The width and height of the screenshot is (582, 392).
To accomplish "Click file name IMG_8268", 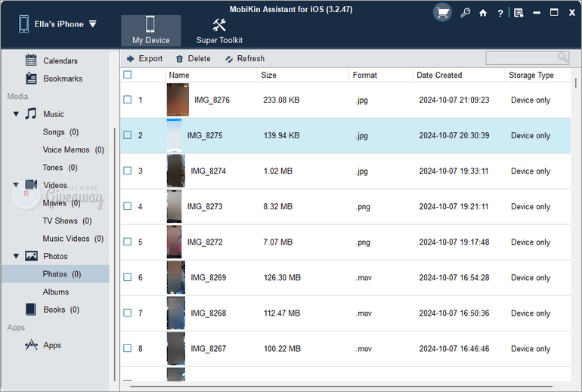I will coord(208,313).
